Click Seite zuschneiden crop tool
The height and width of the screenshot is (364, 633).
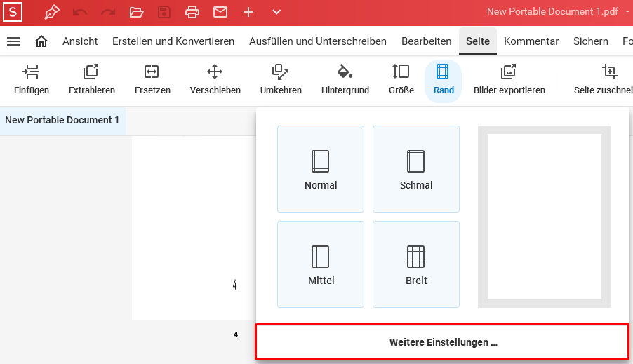click(603, 81)
